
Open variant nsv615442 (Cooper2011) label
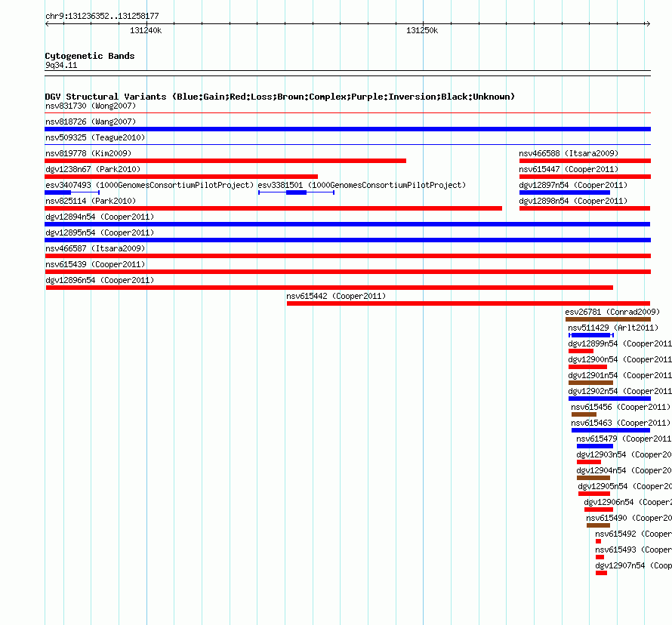[x=336, y=296]
